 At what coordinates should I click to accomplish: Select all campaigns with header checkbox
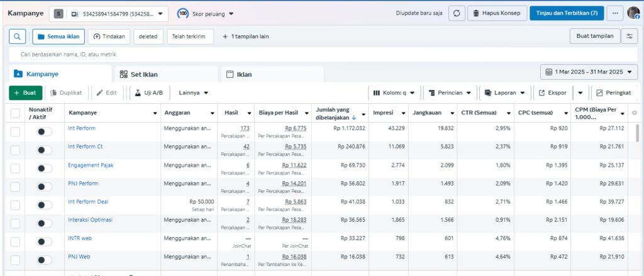(x=15, y=113)
